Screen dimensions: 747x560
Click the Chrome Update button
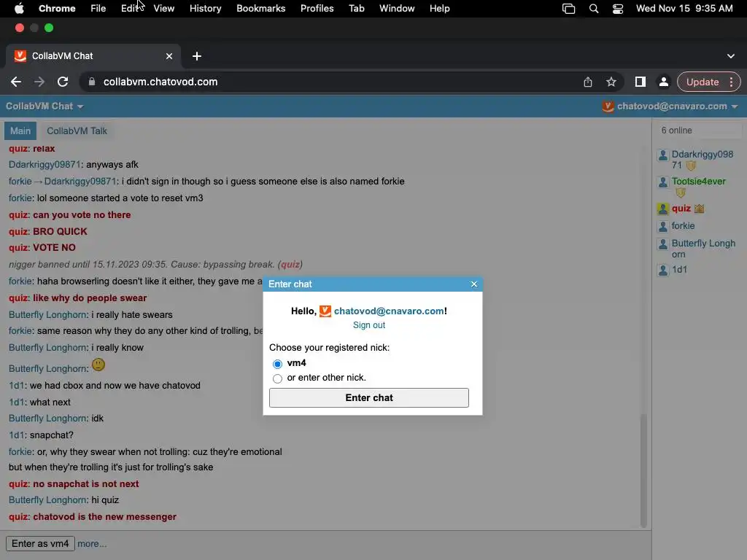click(x=703, y=82)
